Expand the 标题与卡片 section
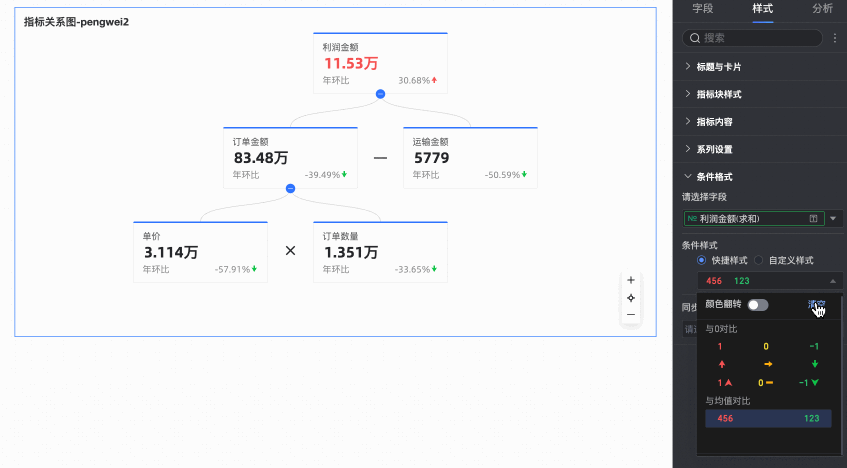The height and width of the screenshot is (468, 847). (x=719, y=67)
